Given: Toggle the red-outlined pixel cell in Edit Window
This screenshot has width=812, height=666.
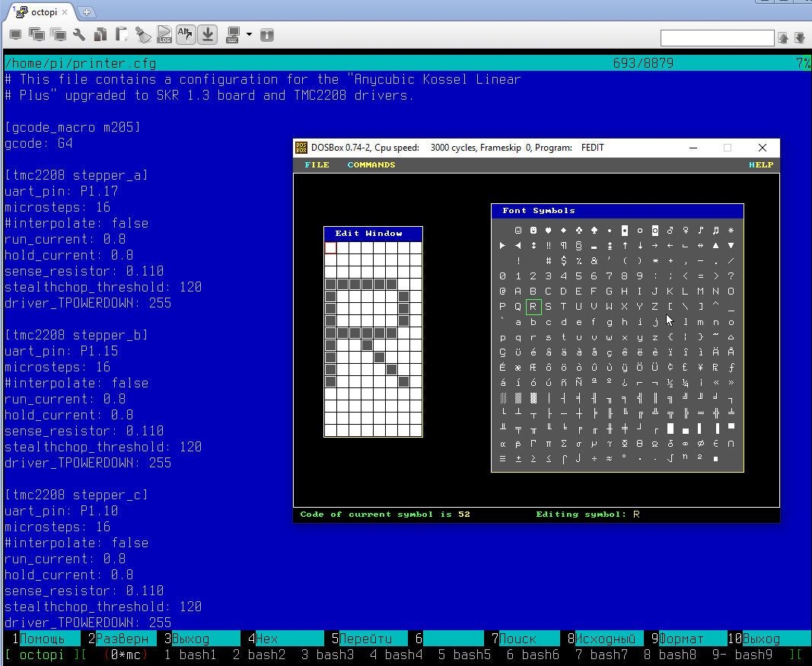Looking at the screenshot, I should tap(330, 247).
